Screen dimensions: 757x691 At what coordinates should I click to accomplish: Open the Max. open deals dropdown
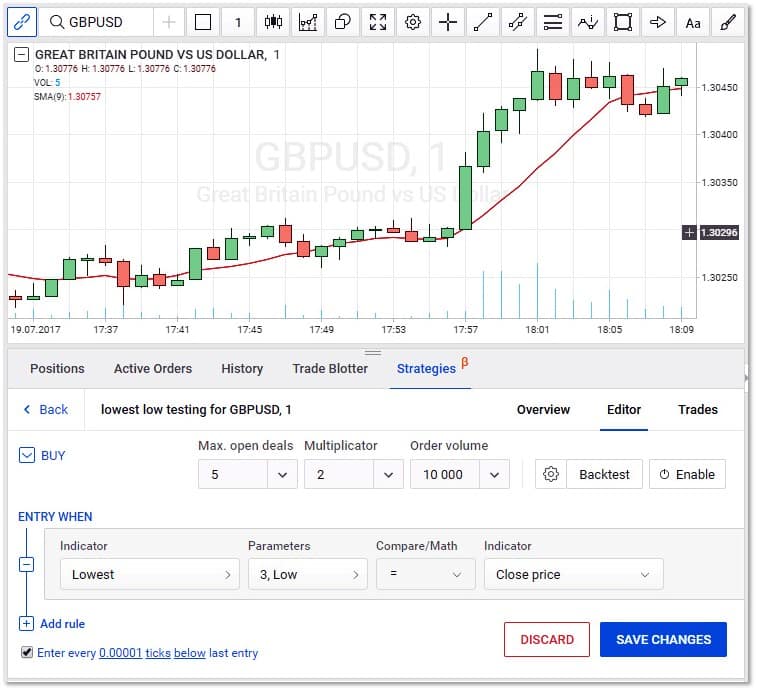coord(247,474)
